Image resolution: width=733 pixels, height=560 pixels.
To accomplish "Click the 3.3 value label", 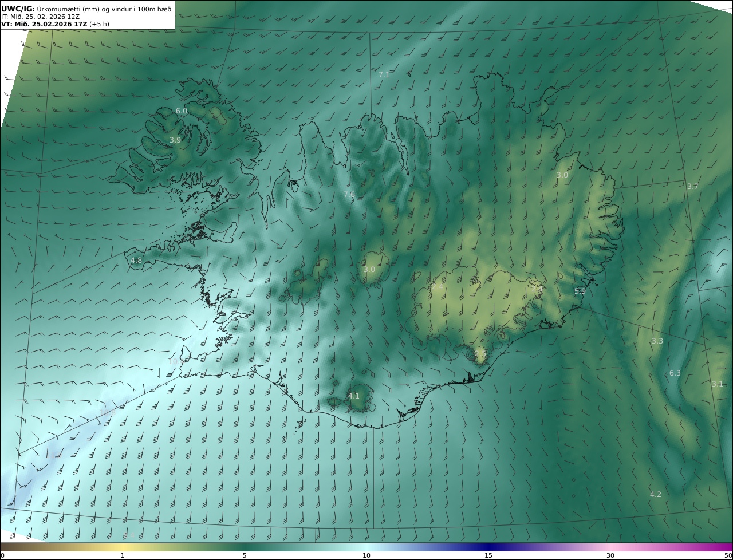I will tap(657, 341).
